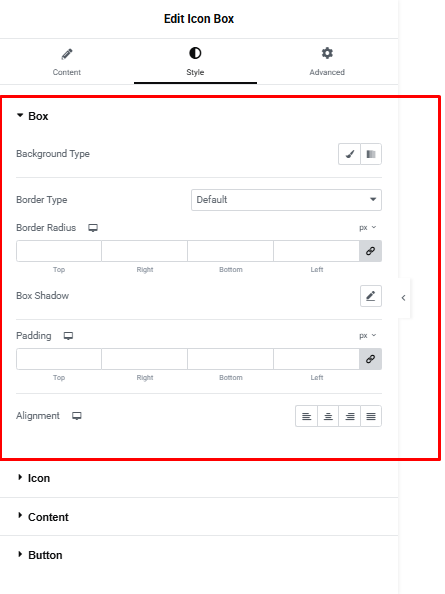Screen dimensions: 445x594
Task: Select classic background type brush icon
Action: [x=349, y=154]
